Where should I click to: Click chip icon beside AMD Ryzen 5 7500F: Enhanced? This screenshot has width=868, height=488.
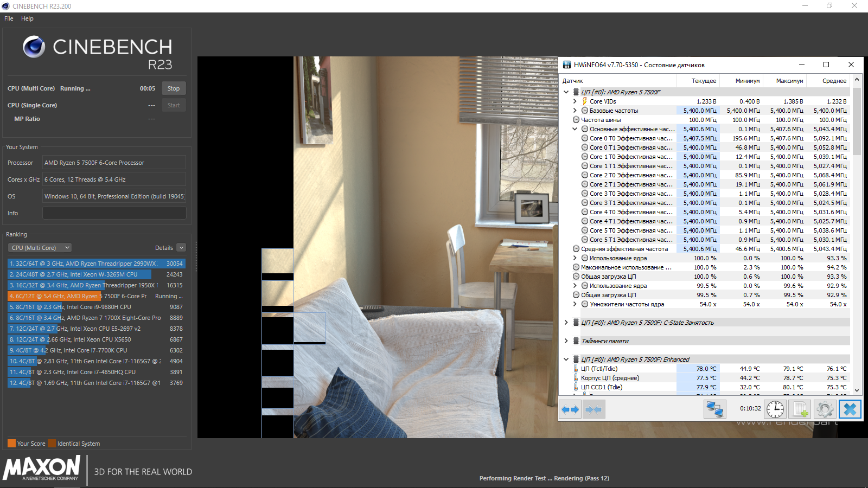(576, 359)
